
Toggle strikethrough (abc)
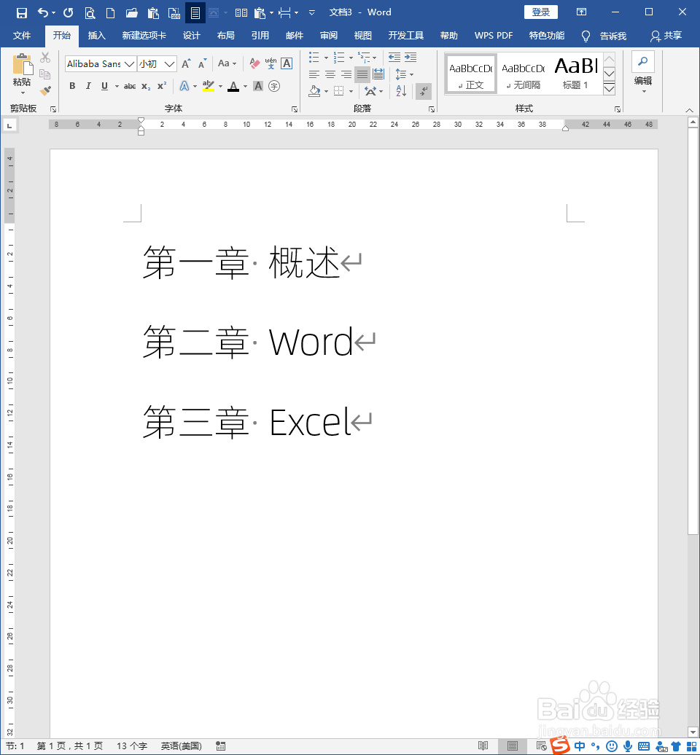click(x=130, y=86)
